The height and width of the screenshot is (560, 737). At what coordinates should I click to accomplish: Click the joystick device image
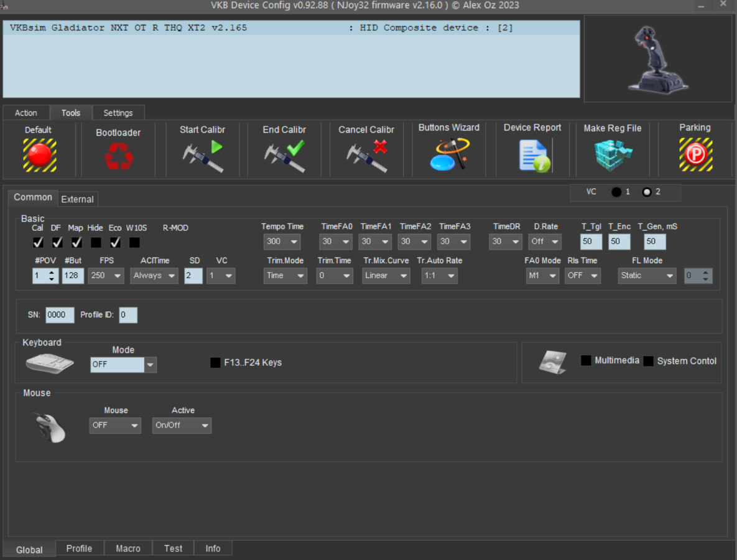click(x=657, y=59)
